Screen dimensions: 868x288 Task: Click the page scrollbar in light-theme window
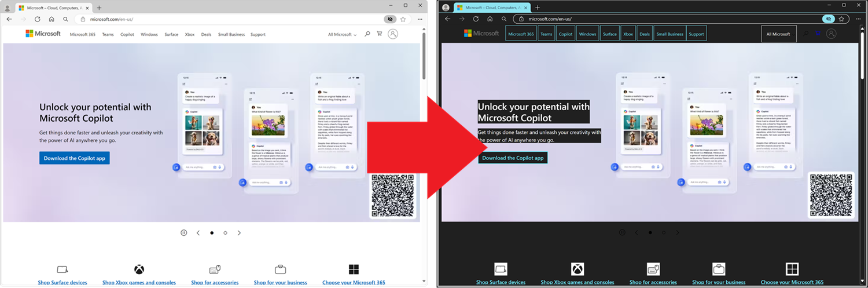click(424, 55)
